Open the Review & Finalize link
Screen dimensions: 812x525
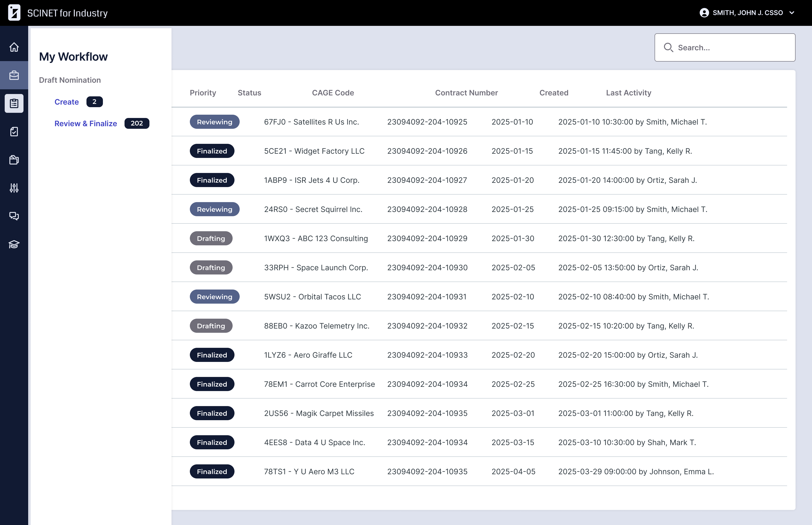point(86,123)
